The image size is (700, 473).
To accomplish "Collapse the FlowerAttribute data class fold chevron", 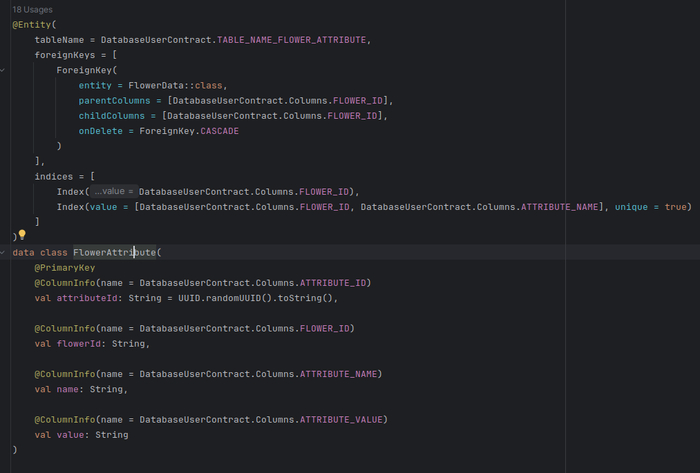I will pyautogui.click(x=4, y=252).
